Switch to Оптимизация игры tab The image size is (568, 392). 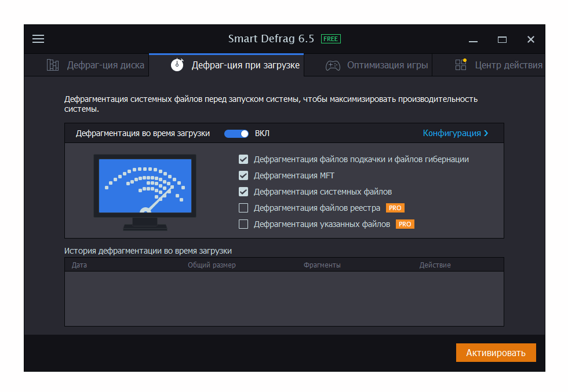387,65
